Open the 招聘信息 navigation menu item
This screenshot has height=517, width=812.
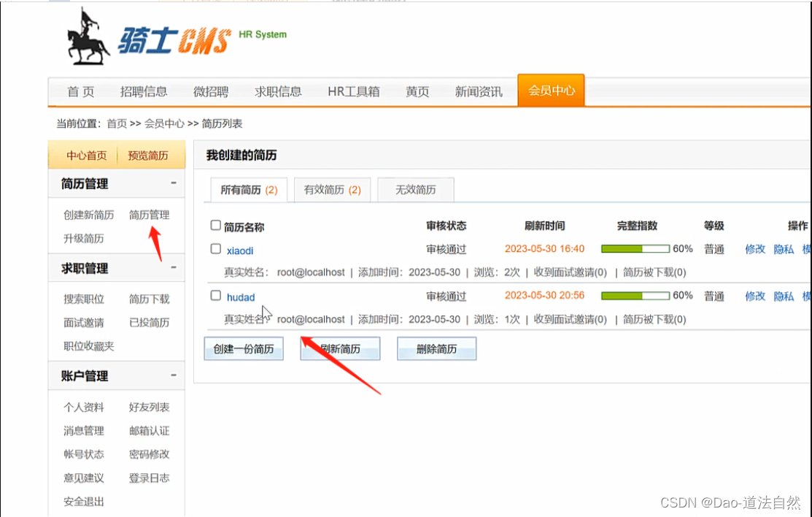click(144, 91)
